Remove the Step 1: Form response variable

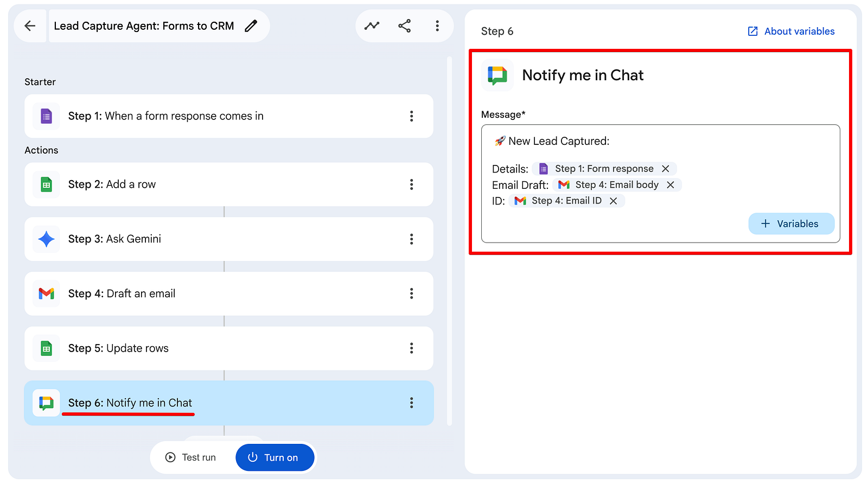666,169
